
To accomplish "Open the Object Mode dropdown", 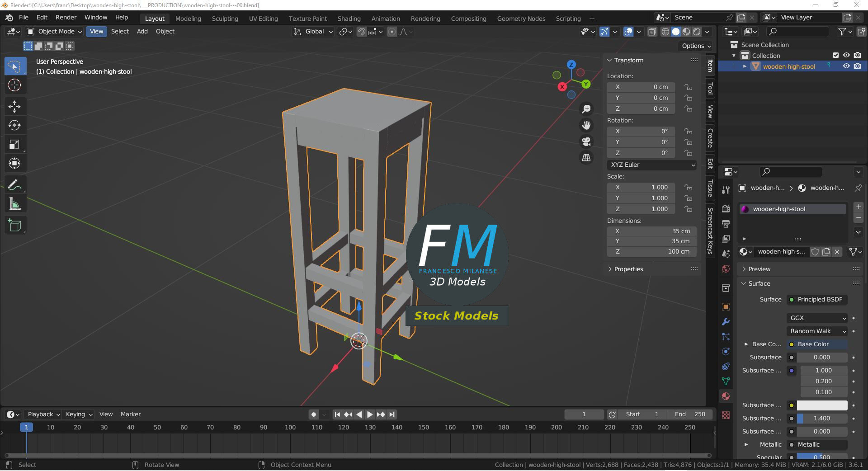I will pyautogui.click(x=54, y=31).
